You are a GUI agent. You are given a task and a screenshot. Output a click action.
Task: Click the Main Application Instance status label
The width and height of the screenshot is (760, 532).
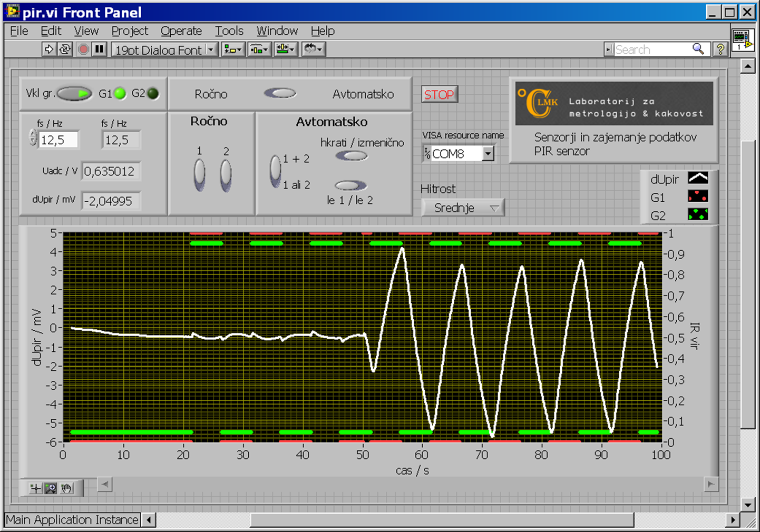point(72,520)
